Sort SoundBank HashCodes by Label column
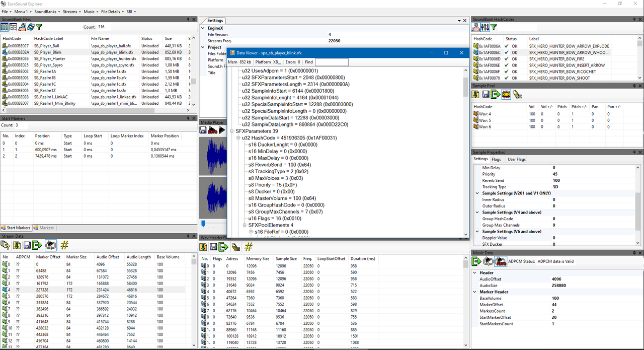Image resolution: width=644 pixels, height=350 pixels. coord(569,38)
